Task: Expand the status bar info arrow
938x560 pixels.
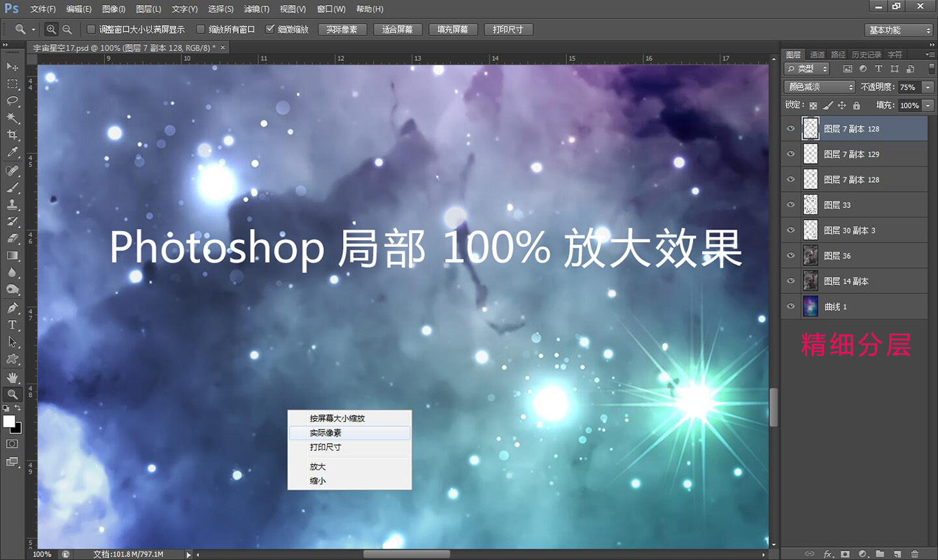Action: tap(188, 554)
